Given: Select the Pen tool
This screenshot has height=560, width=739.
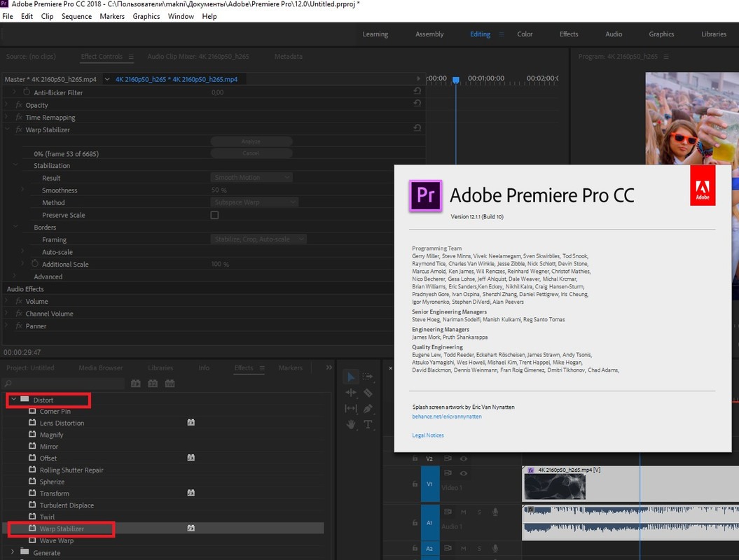Looking at the screenshot, I should pyautogui.click(x=368, y=408).
